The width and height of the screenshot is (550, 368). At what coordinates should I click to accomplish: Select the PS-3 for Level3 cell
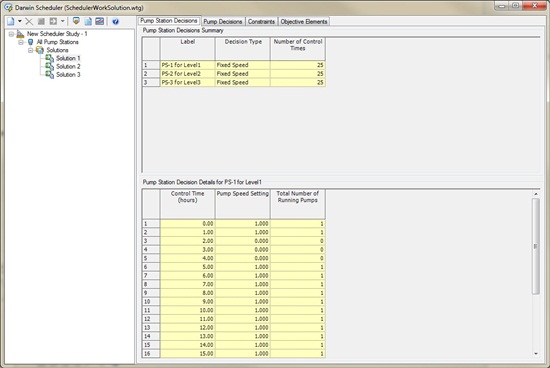point(188,82)
